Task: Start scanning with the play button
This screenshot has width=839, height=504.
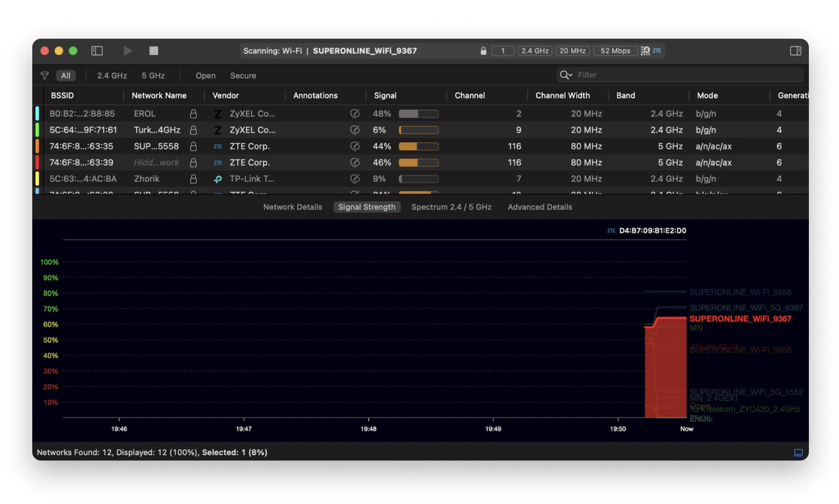Action: (x=127, y=51)
